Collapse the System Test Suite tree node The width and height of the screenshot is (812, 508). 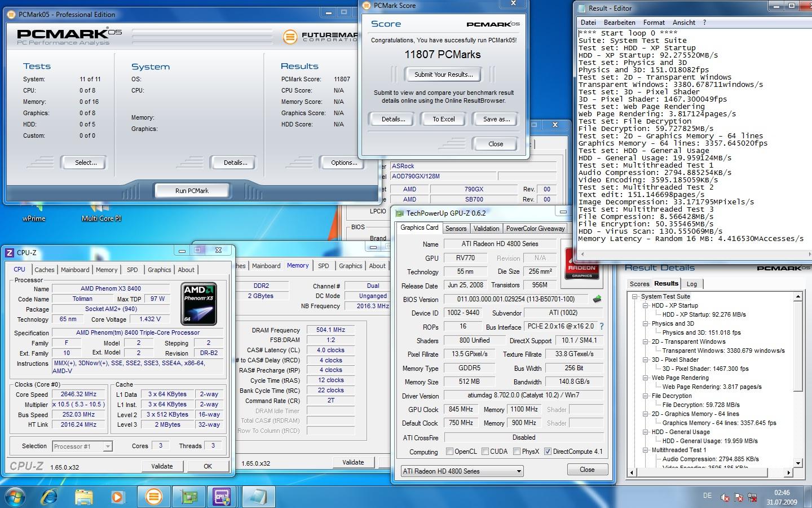(635, 296)
